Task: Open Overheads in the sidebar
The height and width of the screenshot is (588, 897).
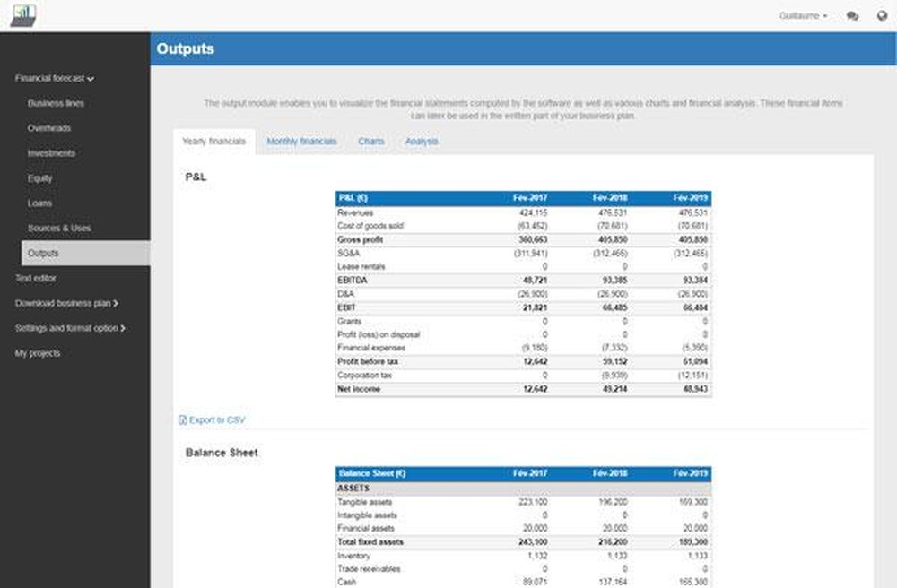Action: pos(49,128)
